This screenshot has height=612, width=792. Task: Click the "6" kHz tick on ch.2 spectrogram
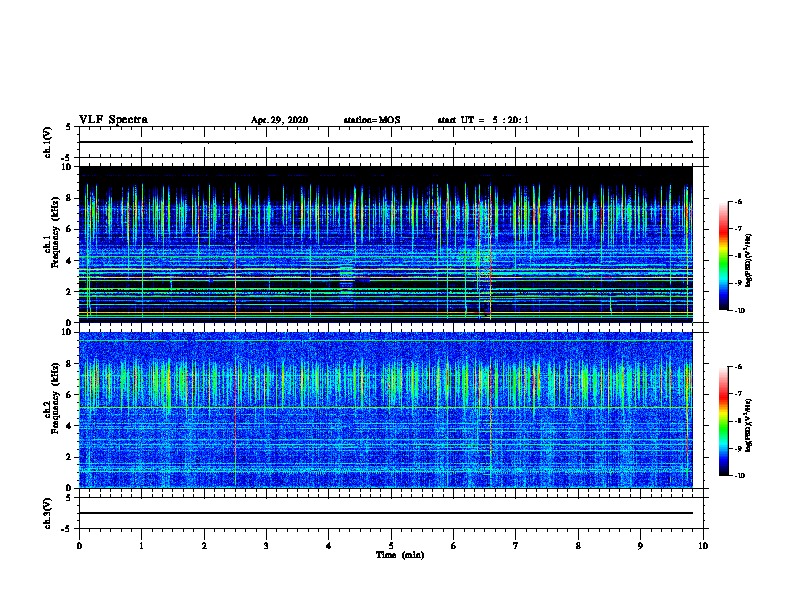point(69,395)
